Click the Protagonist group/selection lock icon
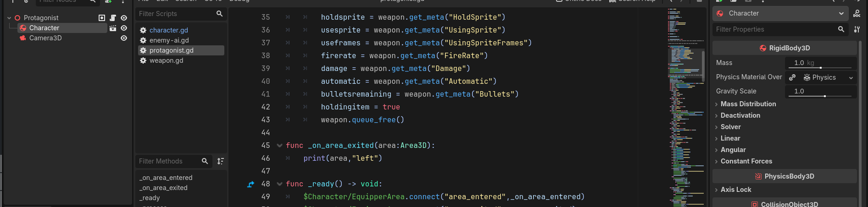 102,18
